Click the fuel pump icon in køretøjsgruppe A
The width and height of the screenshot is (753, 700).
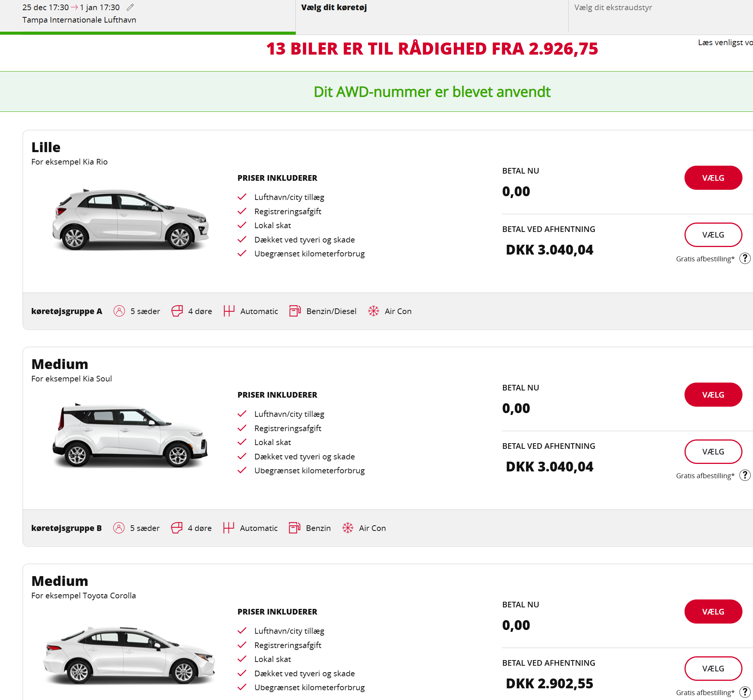tap(295, 311)
